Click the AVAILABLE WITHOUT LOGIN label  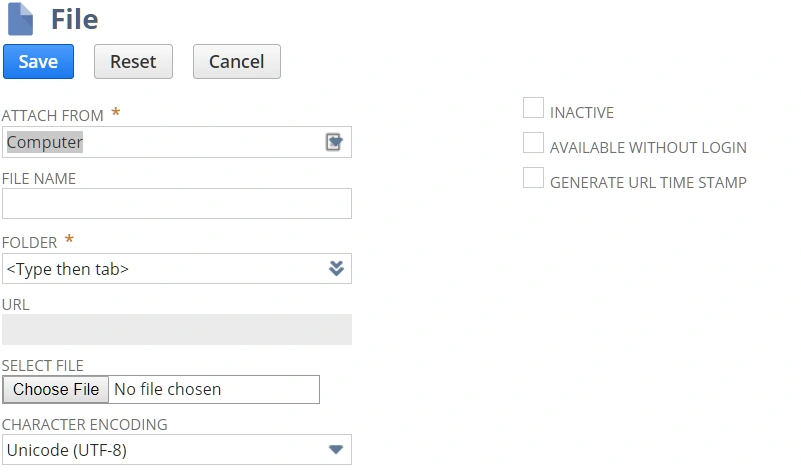[648, 148]
